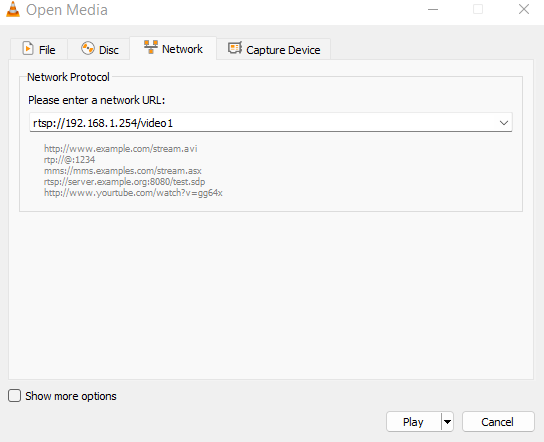This screenshot has width=544, height=442.
Task: Click the "Please enter a network URL" label
Action: 96,100
